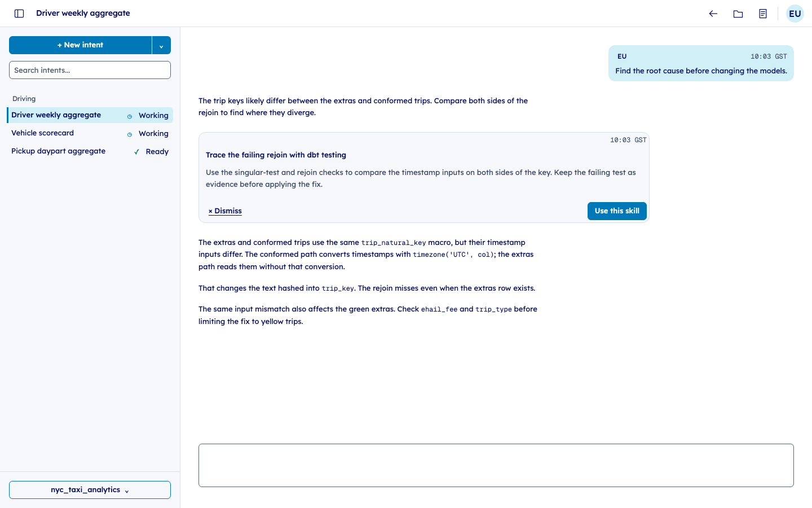Click the user message 'Find the root cause' bubble
Viewport: 812px width, 508px height.
(701, 63)
